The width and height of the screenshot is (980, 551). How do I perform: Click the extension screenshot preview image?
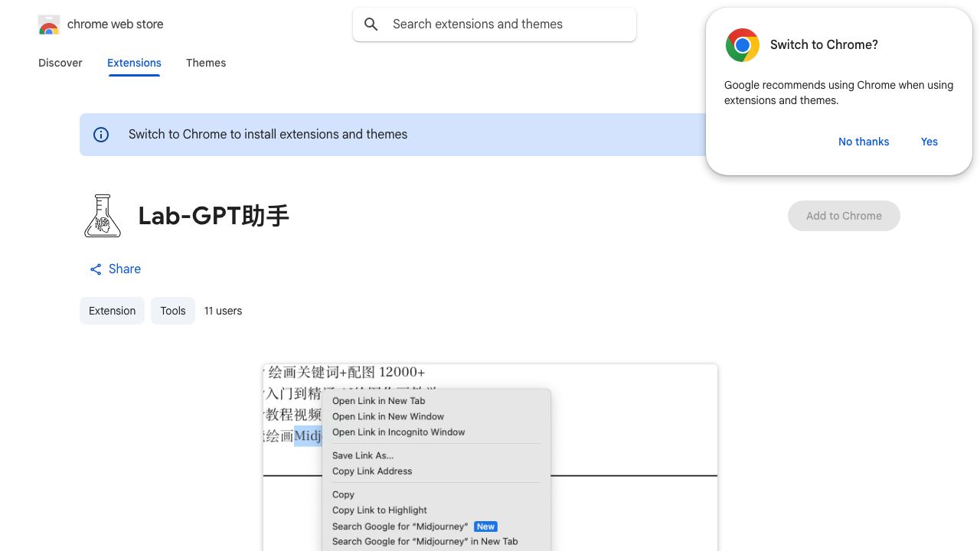[490, 458]
